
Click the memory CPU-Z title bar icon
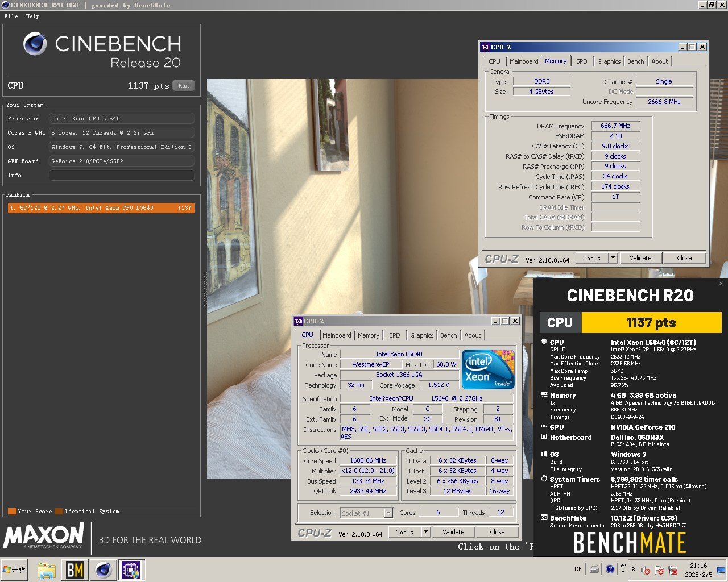coord(485,47)
